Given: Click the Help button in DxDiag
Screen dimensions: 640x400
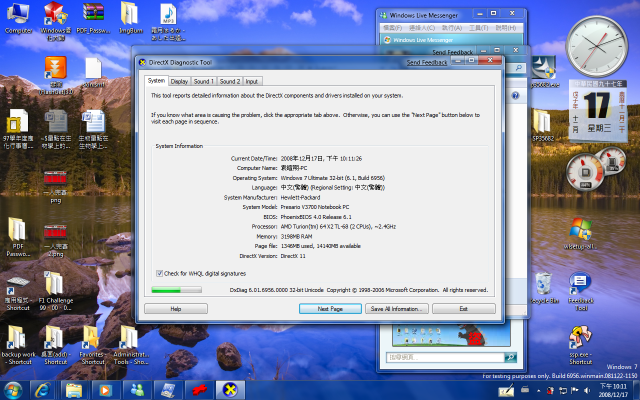Looking at the screenshot, I should point(176,309).
